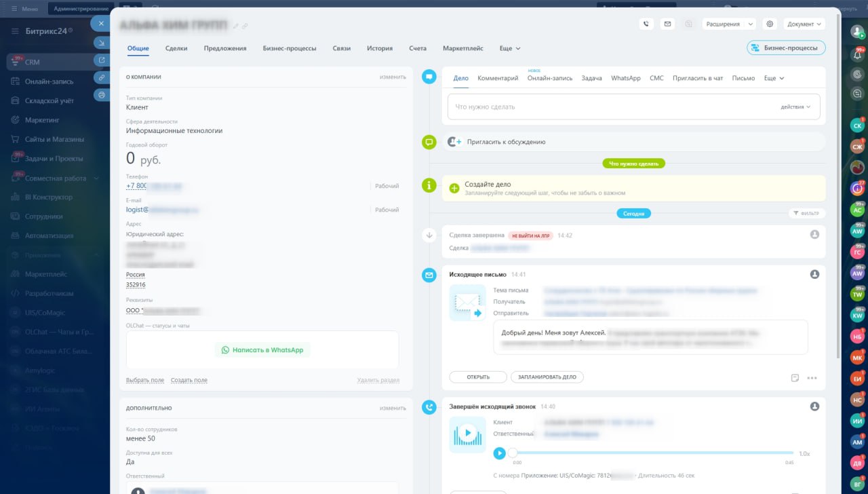Expand Еще menu in company tabs
The width and height of the screenshot is (868, 494).
coord(510,49)
